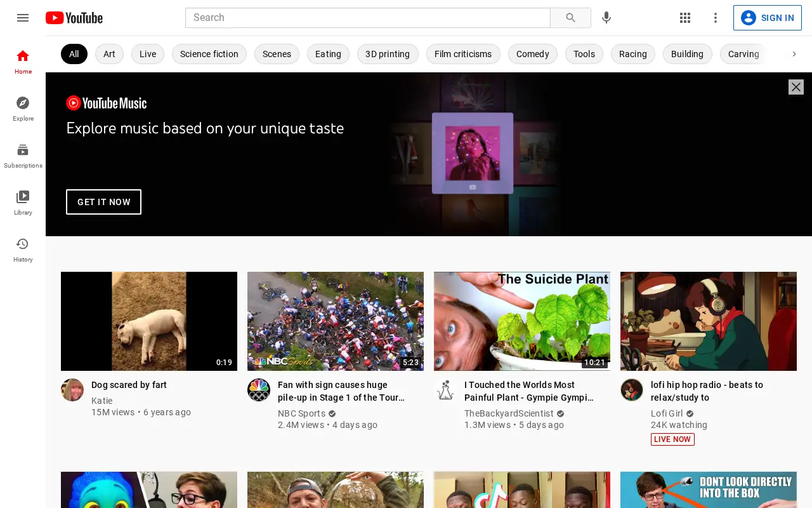Filter by Scenes chip

pyautogui.click(x=277, y=54)
